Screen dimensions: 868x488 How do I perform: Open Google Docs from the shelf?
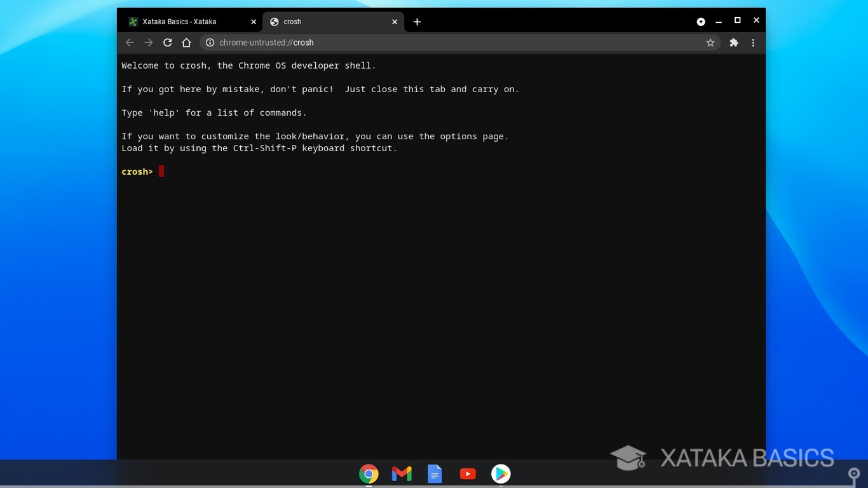(x=435, y=473)
